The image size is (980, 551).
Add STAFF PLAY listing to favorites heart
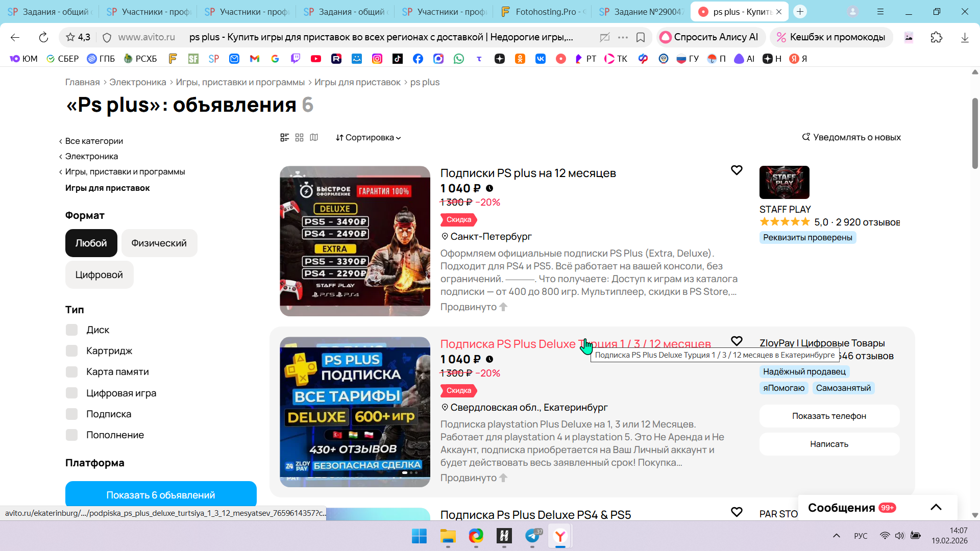pyautogui.click(x=737, y=170)
